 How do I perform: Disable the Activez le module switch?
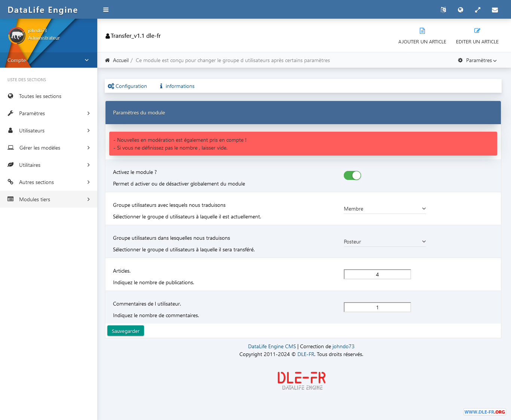click(352, 175)
